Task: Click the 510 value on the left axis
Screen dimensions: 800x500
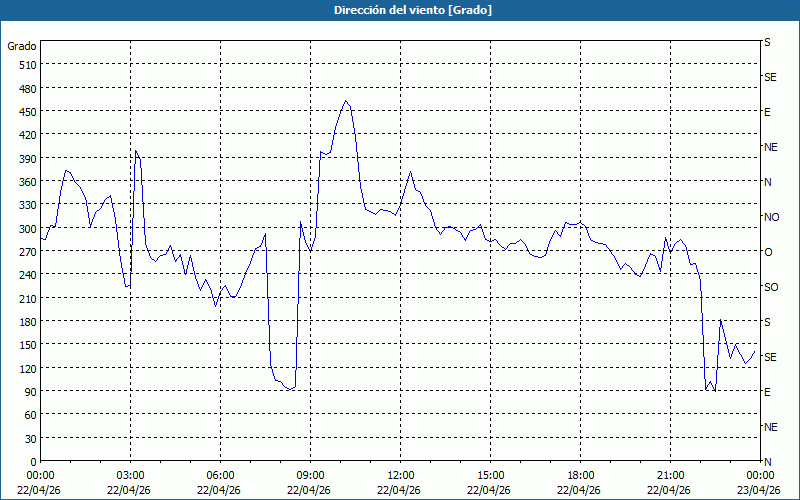Action: tap(25, 65)
